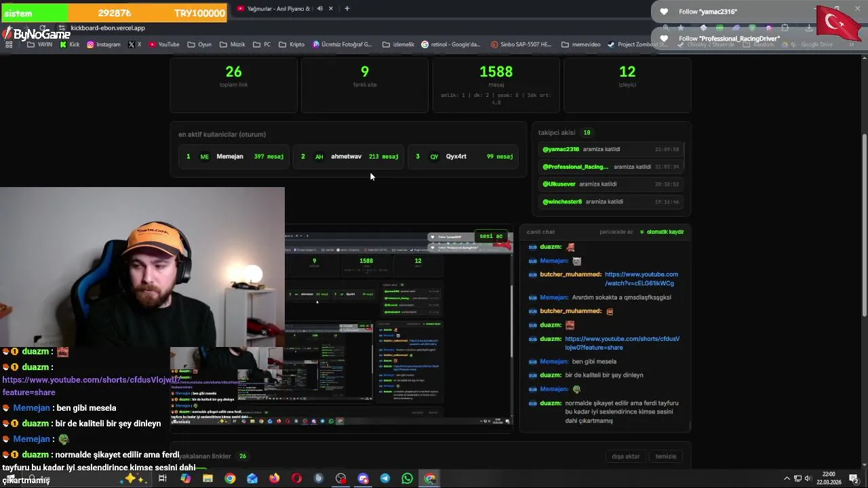
Task: Close the Yağmurlar - Anıl Piyancı tab
Action: click(x=331, y=9)
